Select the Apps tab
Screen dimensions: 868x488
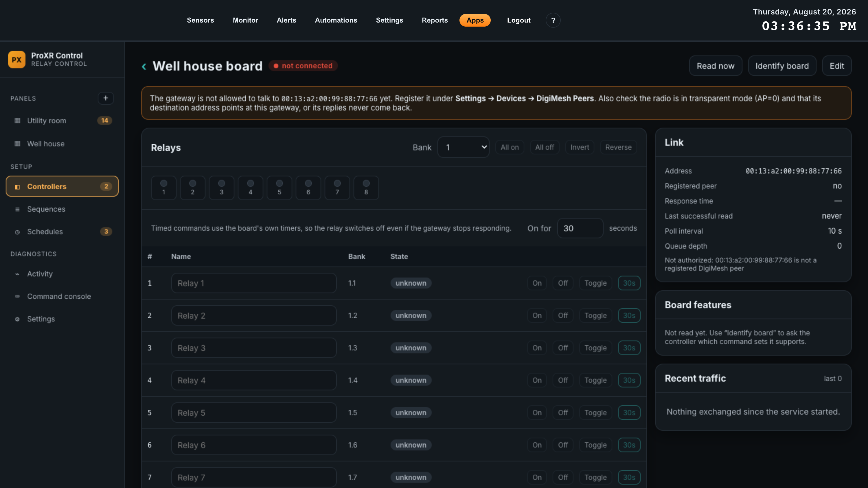point(475,20)
